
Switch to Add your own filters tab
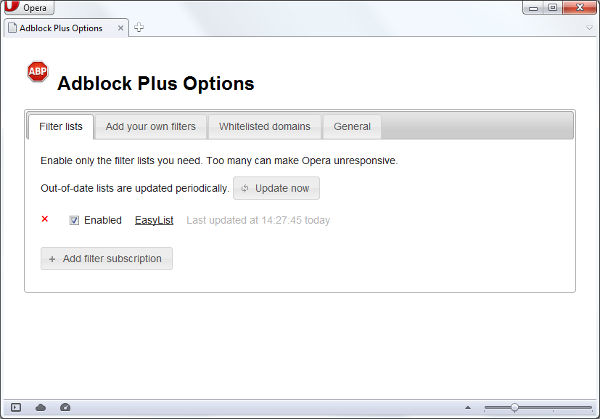pos(152,126)
